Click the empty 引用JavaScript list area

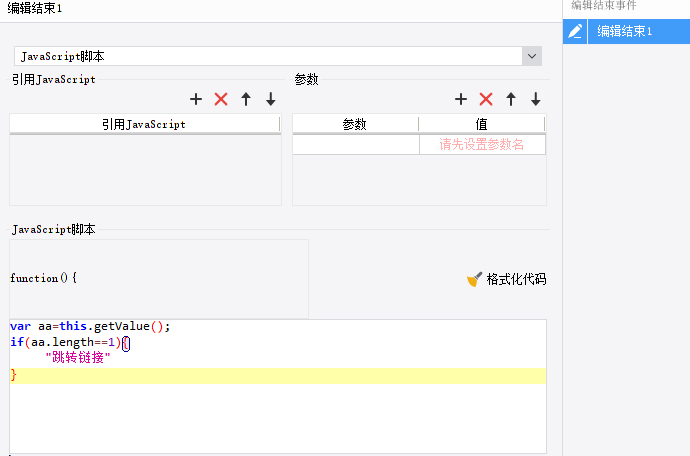pyautogui.click(x=145, y=170)
